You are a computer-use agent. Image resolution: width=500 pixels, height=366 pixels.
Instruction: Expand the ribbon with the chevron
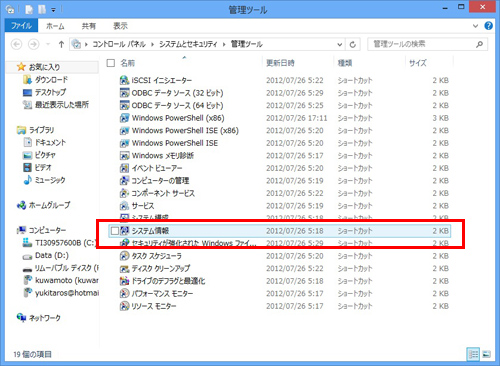[476, 26]
